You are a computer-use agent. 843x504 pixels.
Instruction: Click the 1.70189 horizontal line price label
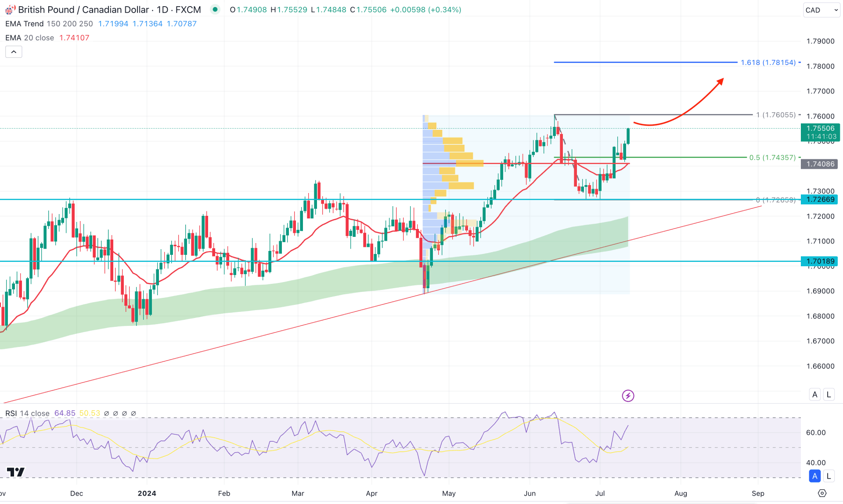point(820,261)
